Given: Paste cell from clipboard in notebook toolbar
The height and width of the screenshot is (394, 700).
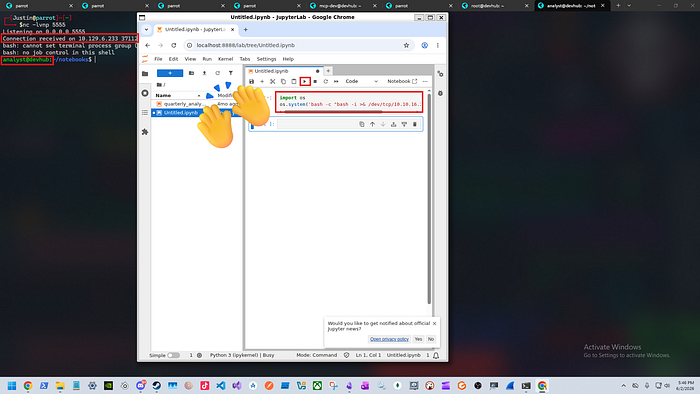Looking at the screenshot, I should (294, 82).
